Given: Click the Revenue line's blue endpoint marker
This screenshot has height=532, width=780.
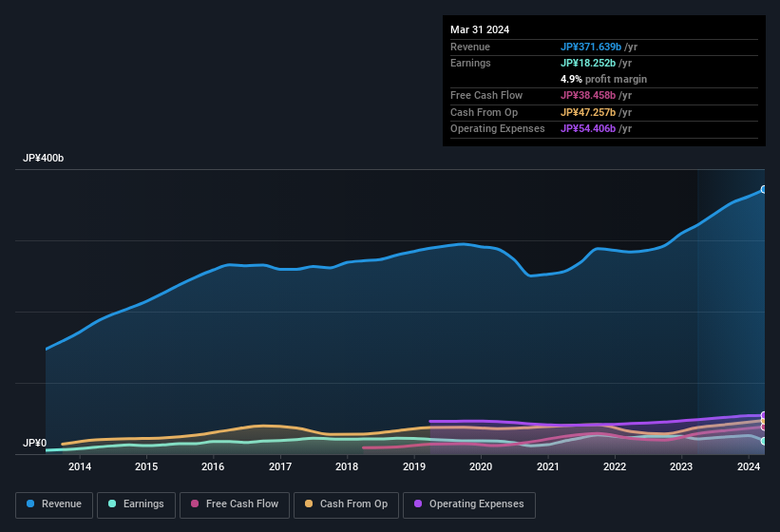Looking at the screenshot, I should pyautogui.click(x=764, y=189).
